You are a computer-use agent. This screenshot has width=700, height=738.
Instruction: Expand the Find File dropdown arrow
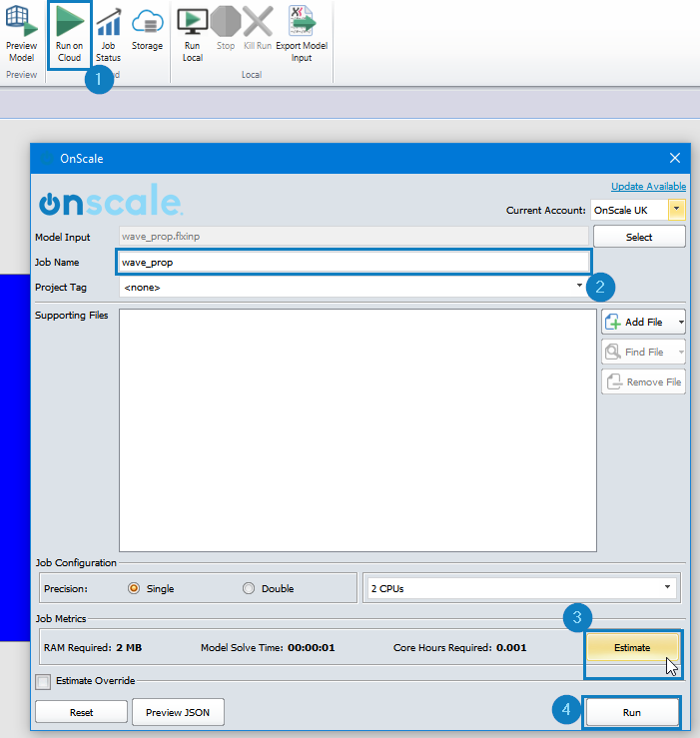pyautogui.click(x=681, y=353)
